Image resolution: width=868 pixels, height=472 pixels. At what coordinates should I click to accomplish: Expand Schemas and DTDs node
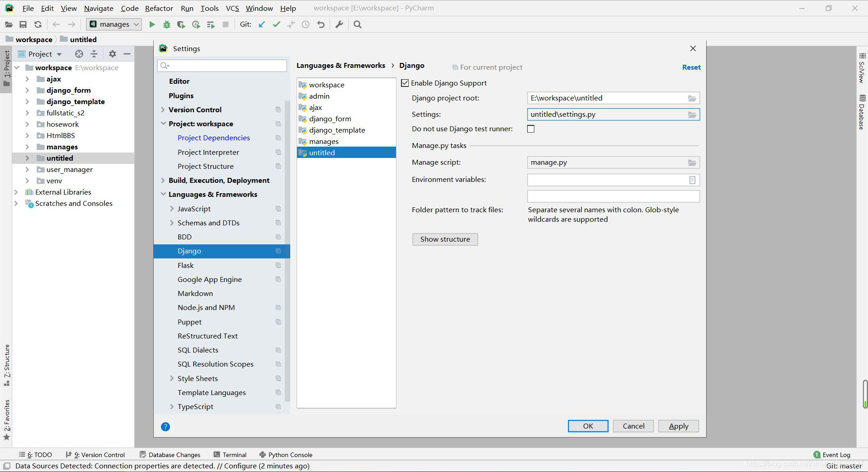(x=172, y=223)
